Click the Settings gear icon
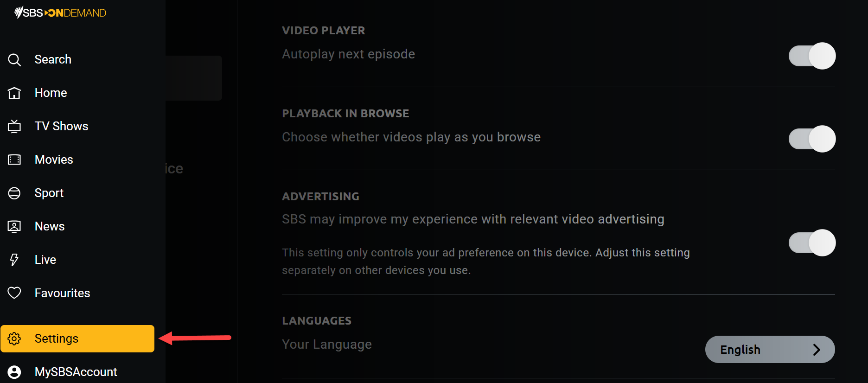 point(14,338)
